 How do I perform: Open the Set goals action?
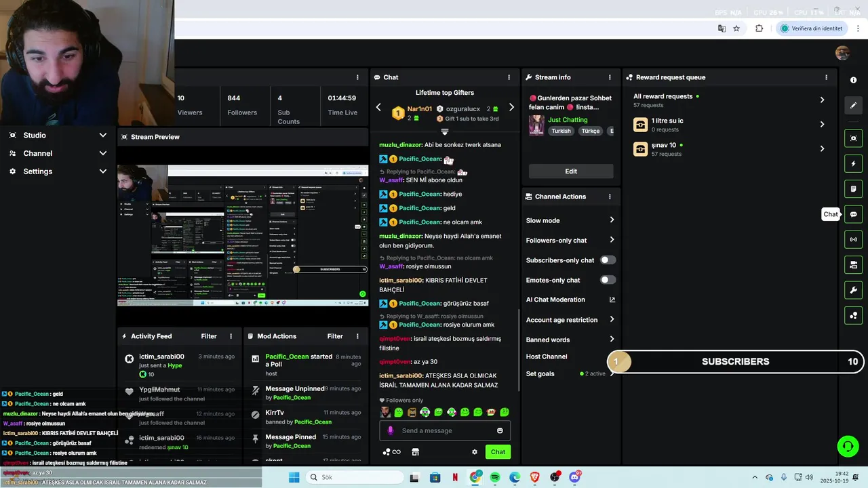pyautogui.click(x=540, y=373)
